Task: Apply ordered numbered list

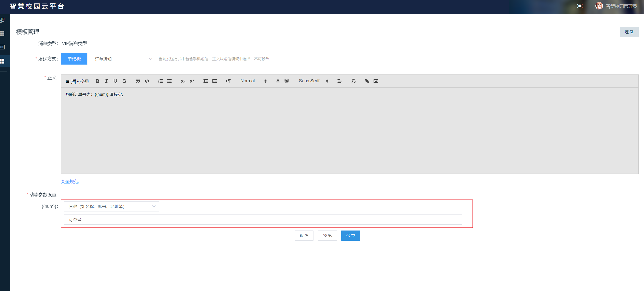Action: point(161,81)
